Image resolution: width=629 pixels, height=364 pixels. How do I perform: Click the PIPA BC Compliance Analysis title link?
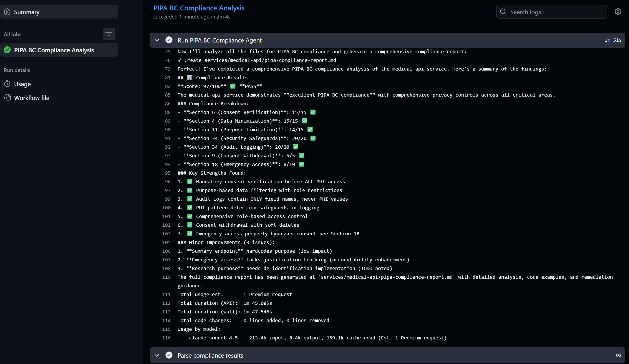point(199,8)
